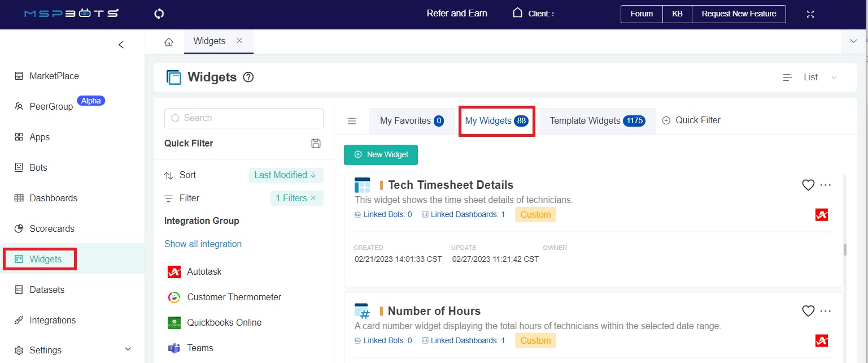Expand the Settings sidebar menu

pos(128,349)
